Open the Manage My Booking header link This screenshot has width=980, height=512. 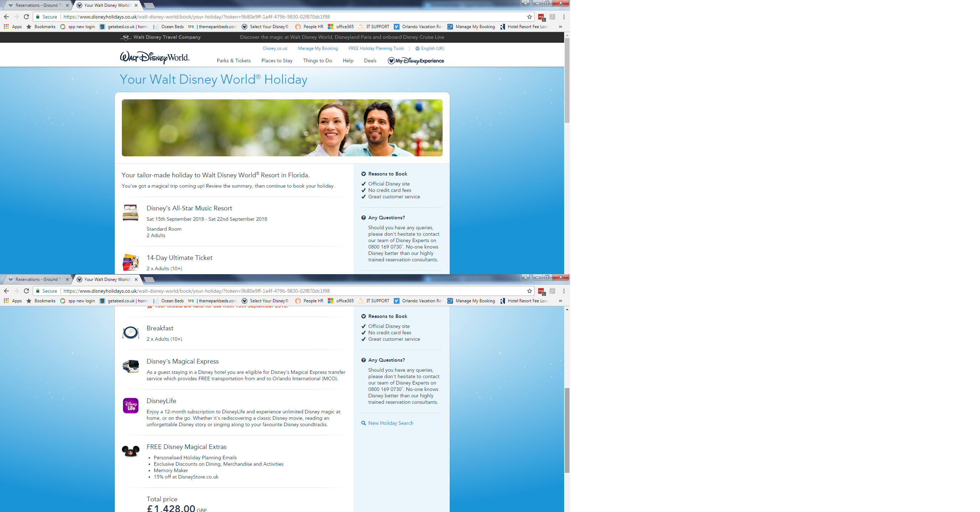(318, 48)
